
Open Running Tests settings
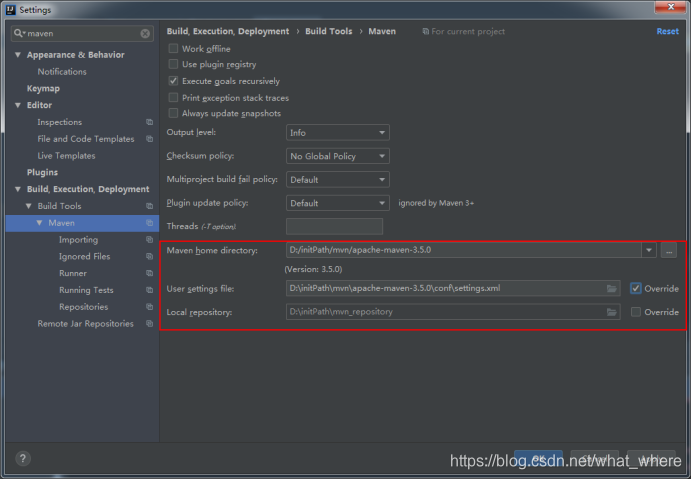(x=86, y=290)
